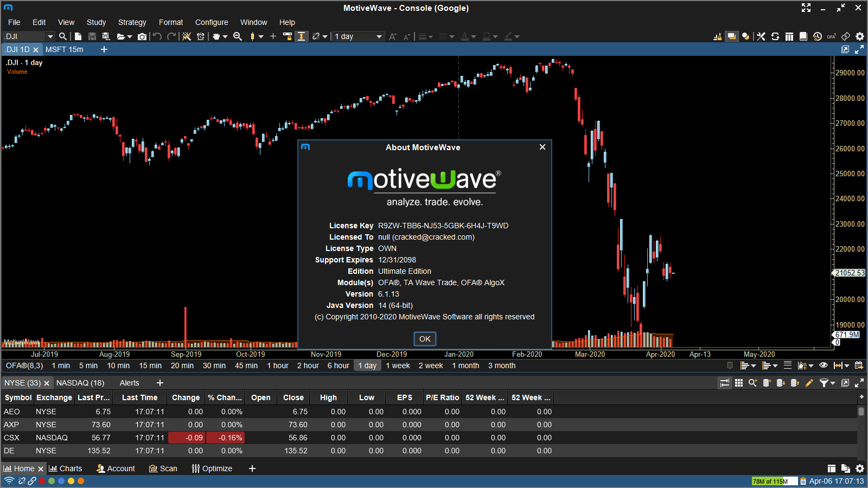Select the 15 min timeframe button
868x488 pixels.
pyautogui.click(x=150, y=365)
